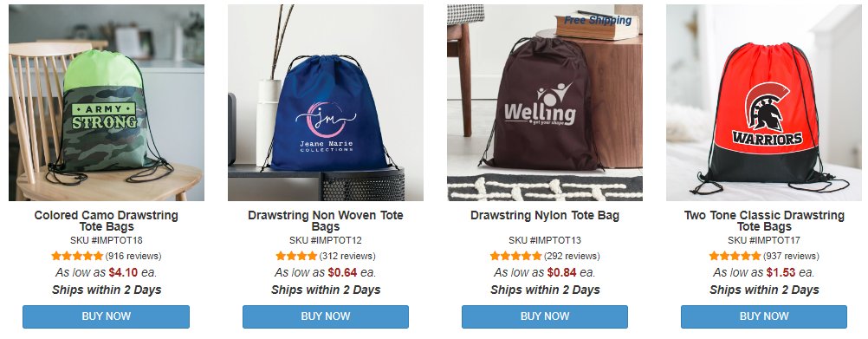Screen dimensions: 868x339
Task: Click the star rating with 916 reviews
Action: click(77, 256)
